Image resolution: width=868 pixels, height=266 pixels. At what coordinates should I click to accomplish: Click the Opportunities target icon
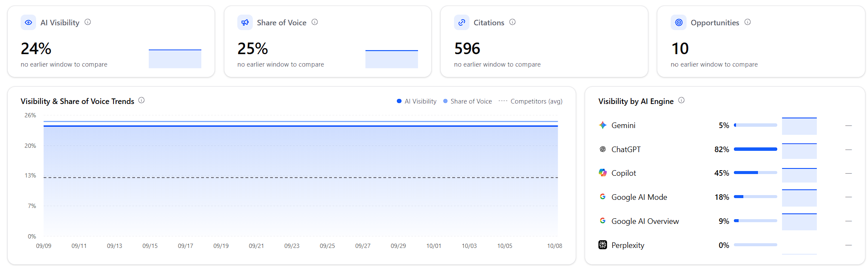click(678, 22)
